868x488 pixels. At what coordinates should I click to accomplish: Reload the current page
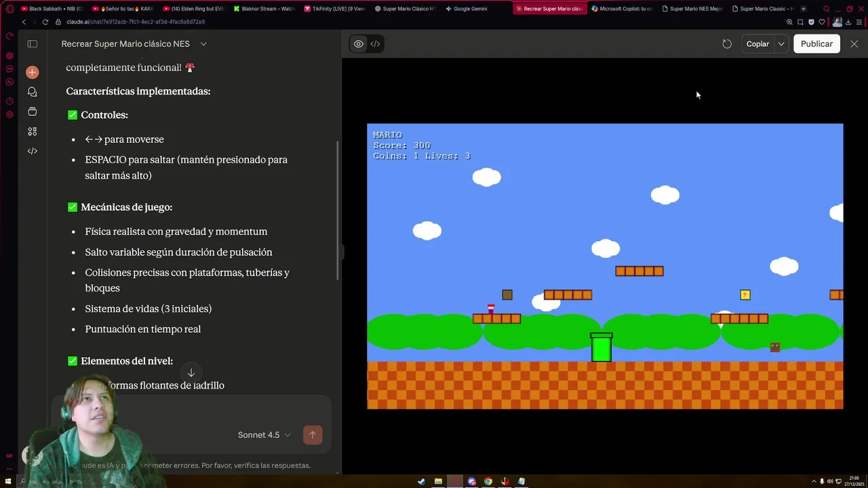45,22
